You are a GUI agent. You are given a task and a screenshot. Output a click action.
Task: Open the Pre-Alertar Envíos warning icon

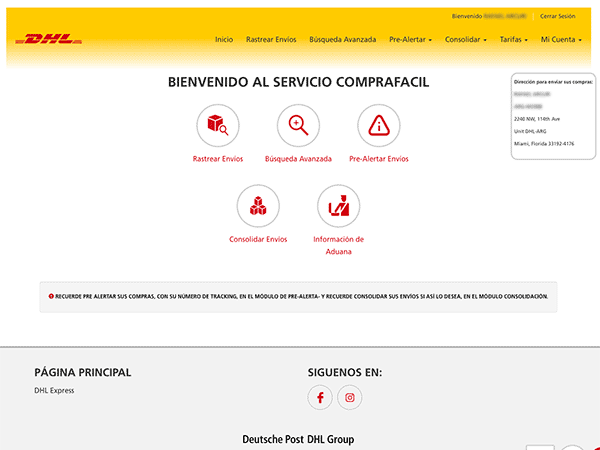pos(379,126)
